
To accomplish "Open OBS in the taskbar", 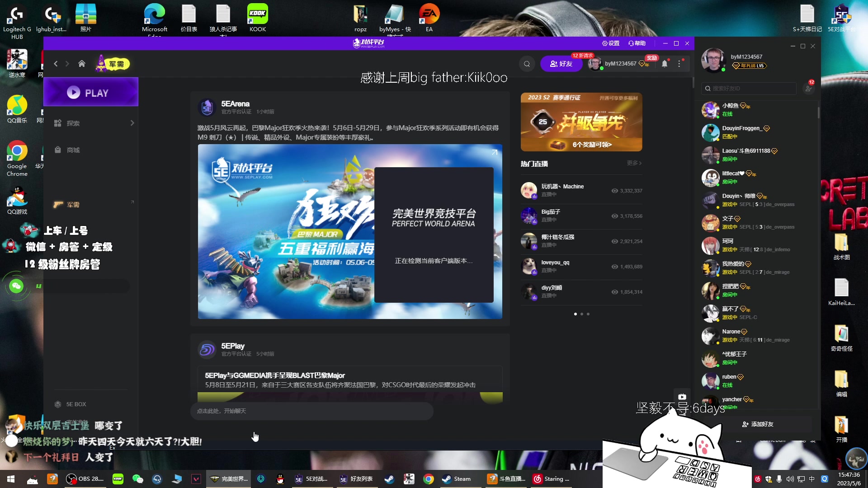I will 85,479.
